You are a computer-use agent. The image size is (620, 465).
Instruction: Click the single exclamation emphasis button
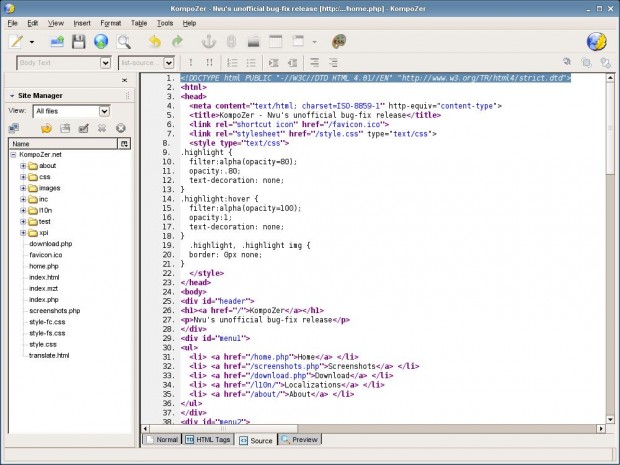191,62
